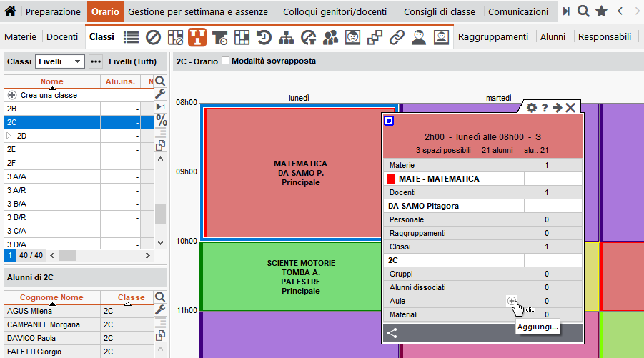This screenshot has width=644, height=358.
Task: Click the popup right arrow icon
Action: coord(558,108)
